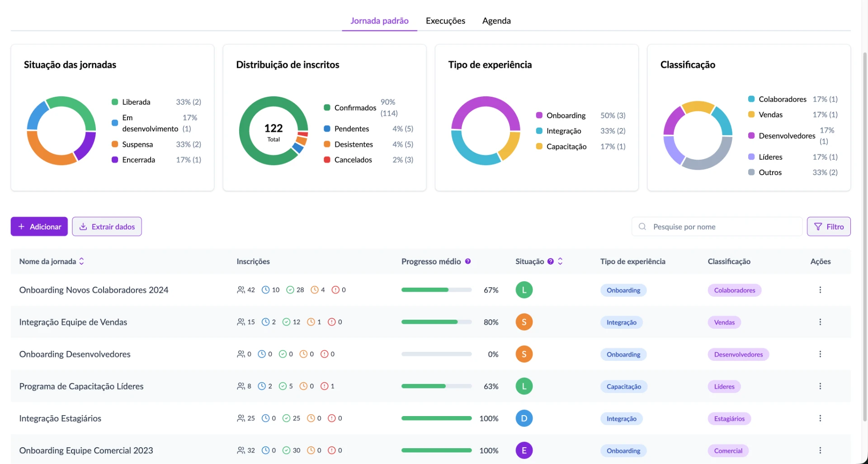Click the people icon in Integração Equipe de Vendas row

[x=241, y=322]
